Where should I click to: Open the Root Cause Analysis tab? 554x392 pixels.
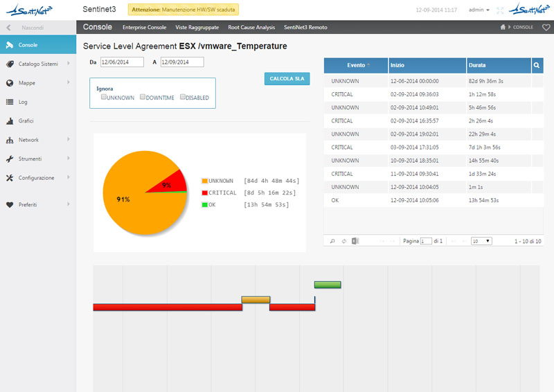[251, 27]
